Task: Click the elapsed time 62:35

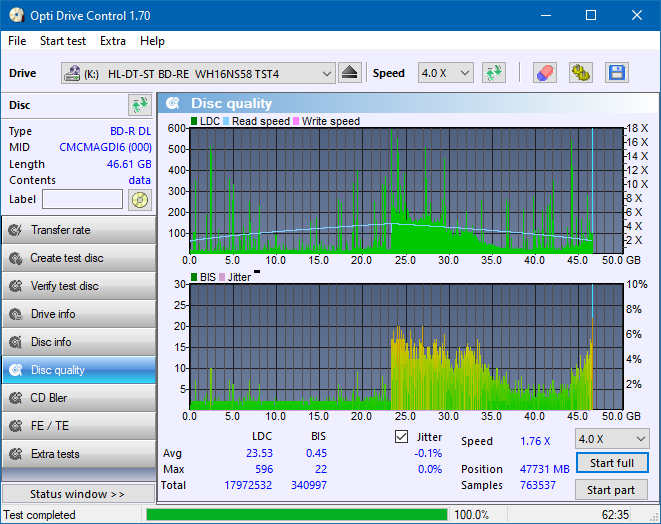Action: 615,515
